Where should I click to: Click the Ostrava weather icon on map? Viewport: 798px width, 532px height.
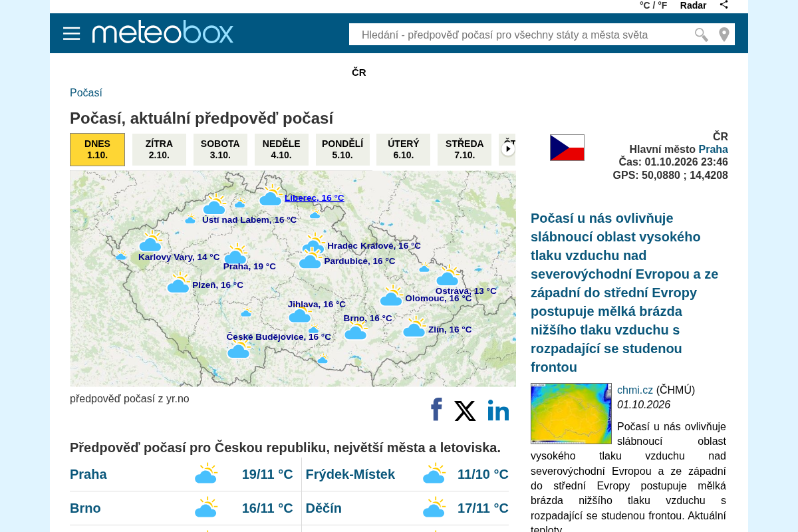[x=448, y=275]
